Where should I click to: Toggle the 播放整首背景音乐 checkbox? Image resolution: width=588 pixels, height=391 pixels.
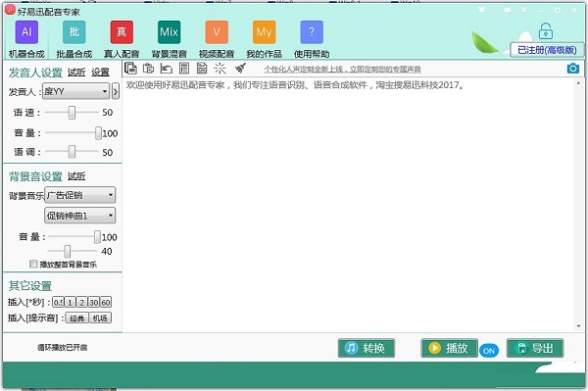[x=33, y=264]
